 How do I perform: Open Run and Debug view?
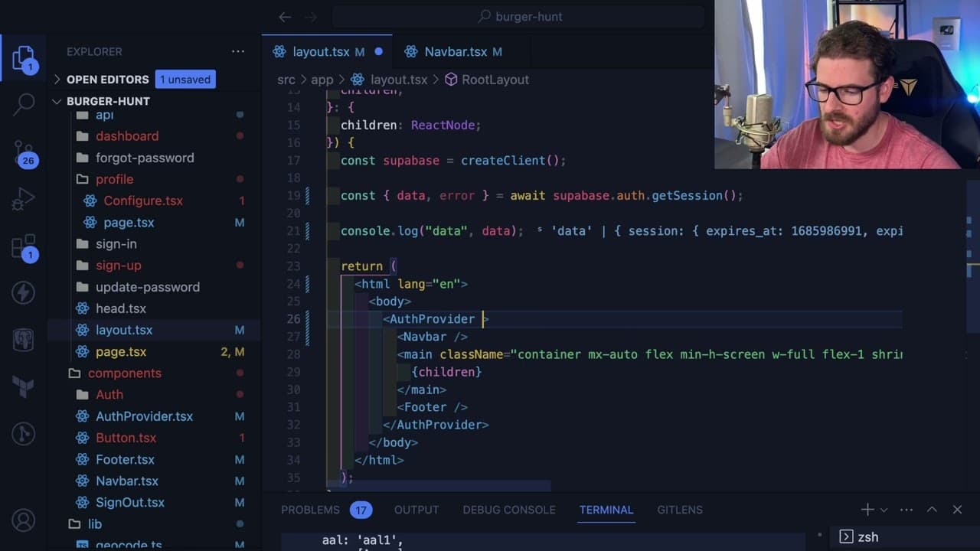click(x=23, y=200)
